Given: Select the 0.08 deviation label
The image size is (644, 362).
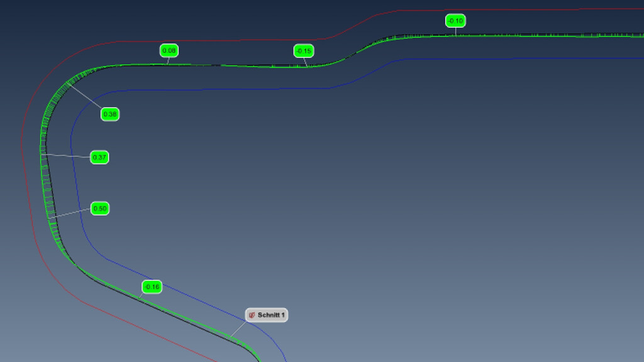Looking at the screenshot, I should tap(169, 50).
